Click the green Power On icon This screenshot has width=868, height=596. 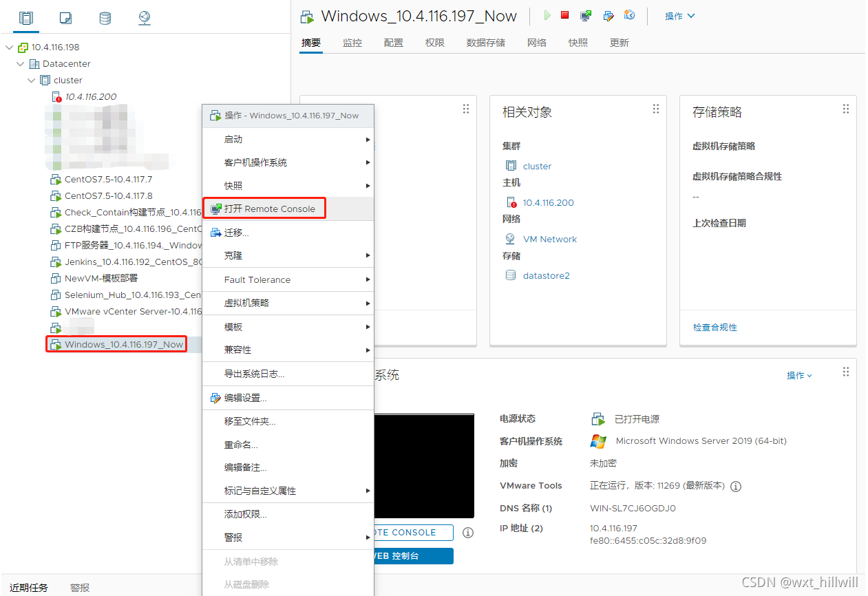click(547, 15)
